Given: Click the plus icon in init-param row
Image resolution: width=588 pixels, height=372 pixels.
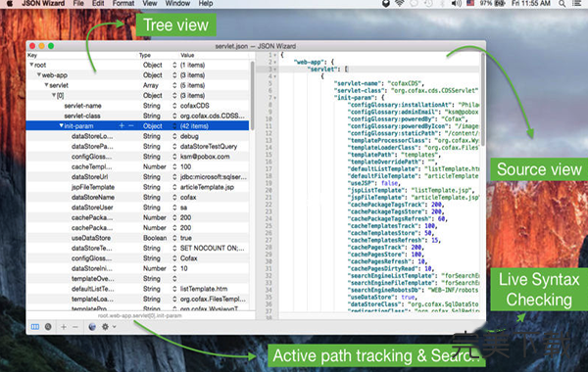Looking at the screenshot, I should coord(122,126).
